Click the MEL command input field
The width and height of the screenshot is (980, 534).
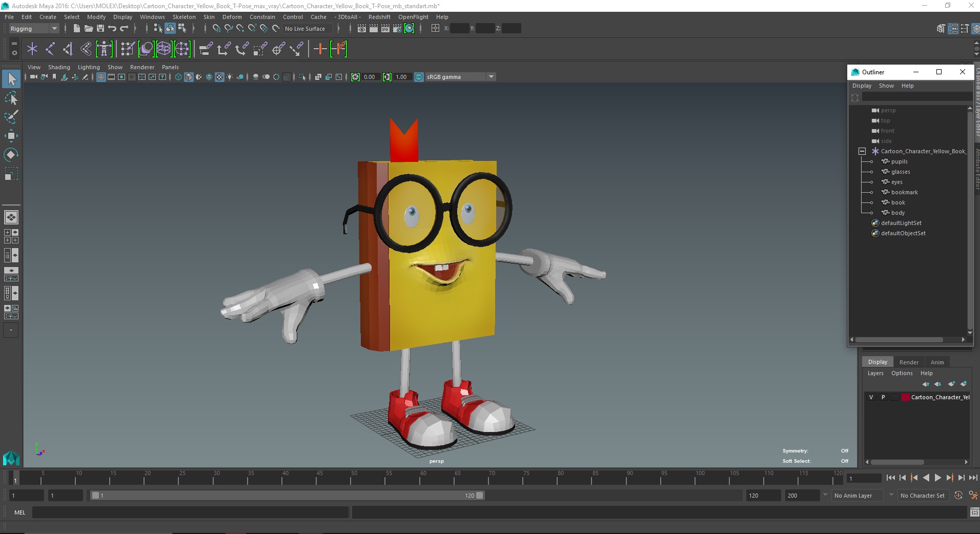pyautogui.click(x=190, y=512)
